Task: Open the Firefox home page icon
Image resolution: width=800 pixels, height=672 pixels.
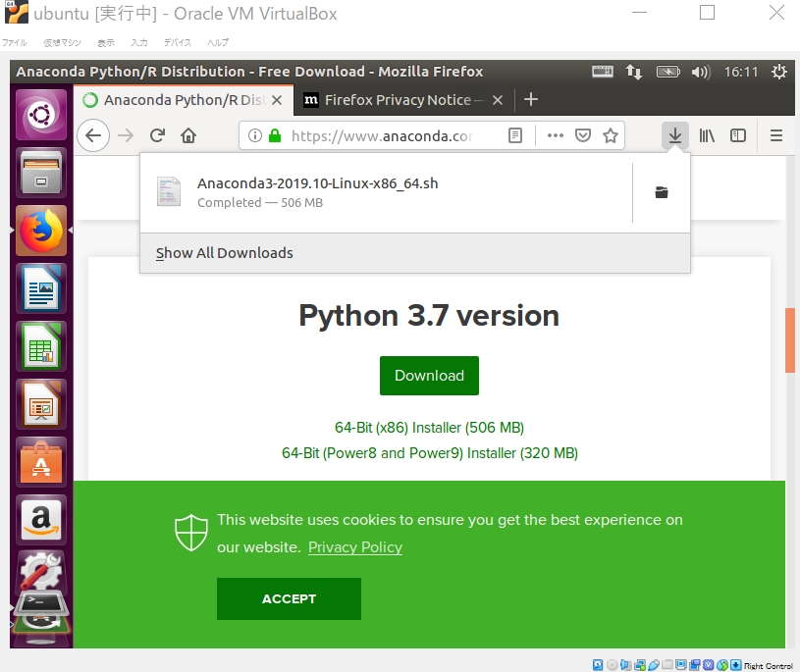Action: [188, 135]
